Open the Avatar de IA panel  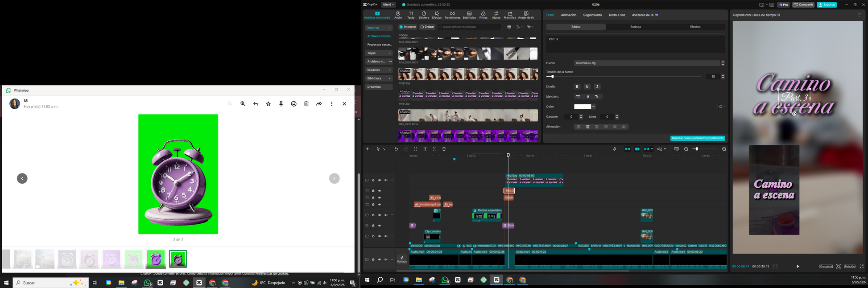click(x=526, y=15)
